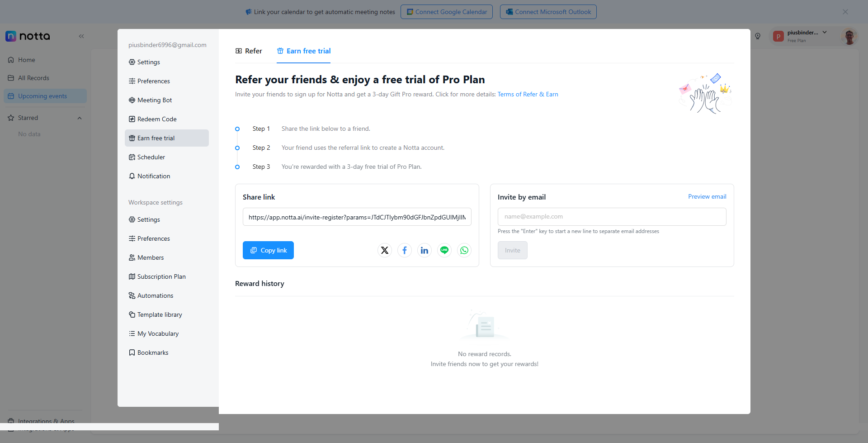Share referral link on LinkedIn
Screen dimensions: 868x443
425,250
